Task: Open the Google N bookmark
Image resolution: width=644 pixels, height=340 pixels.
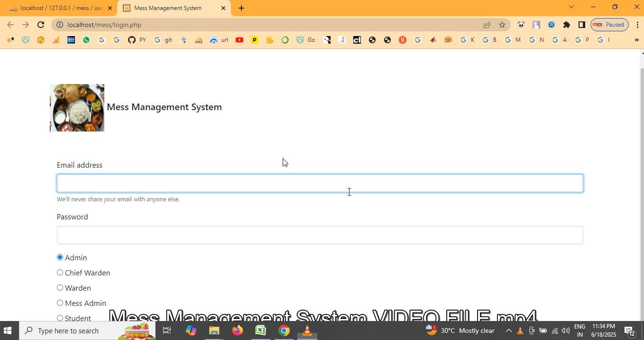Action: [536, 40]
